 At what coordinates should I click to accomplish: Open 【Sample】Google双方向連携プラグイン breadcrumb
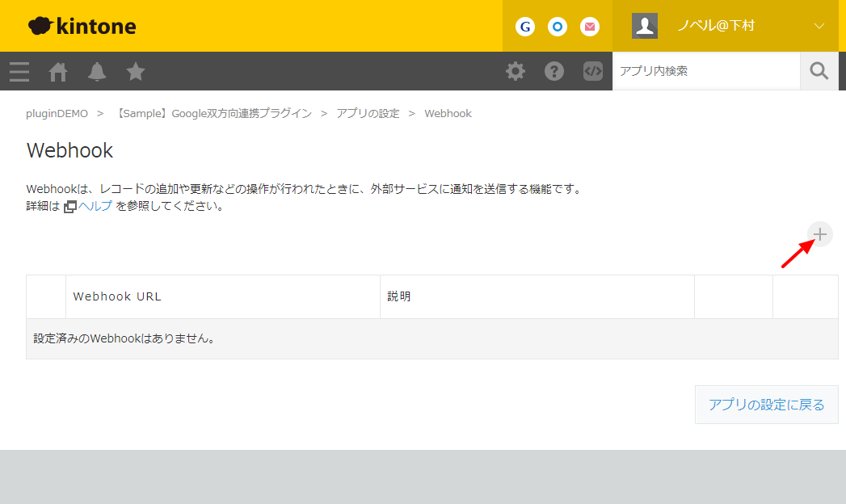[x=213, y=114]
